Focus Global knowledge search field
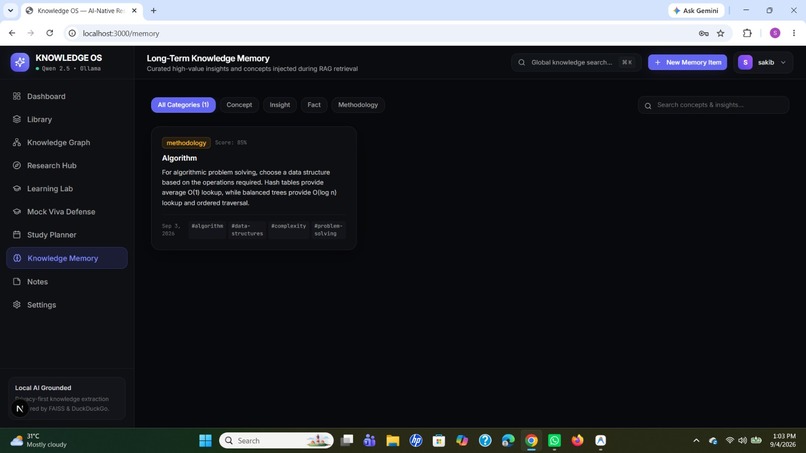This screenshot has height=453, width=806. [576, 62]
